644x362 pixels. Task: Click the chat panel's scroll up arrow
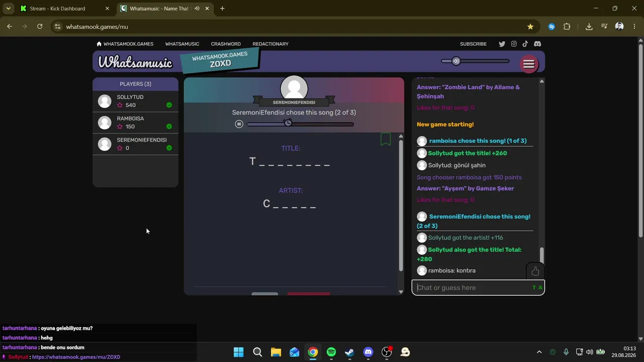click(x=541, y=81)
